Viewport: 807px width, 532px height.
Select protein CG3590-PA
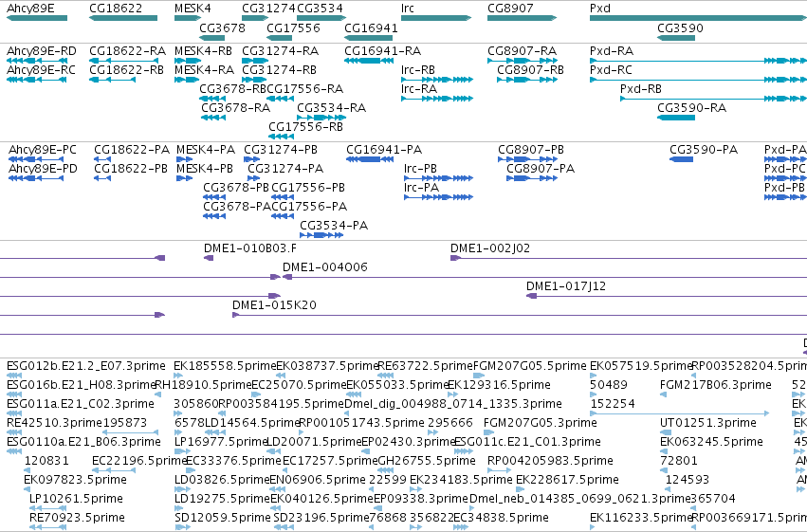point(704,150)
